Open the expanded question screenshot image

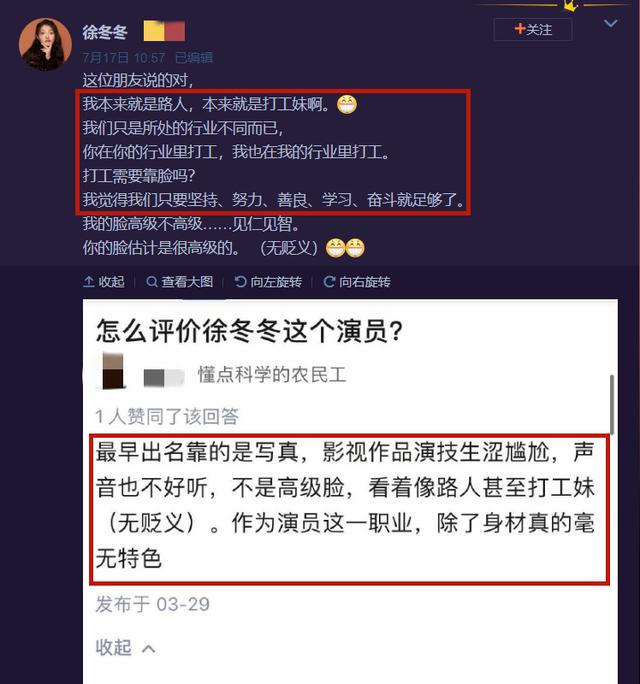click(x=350, y=491)
